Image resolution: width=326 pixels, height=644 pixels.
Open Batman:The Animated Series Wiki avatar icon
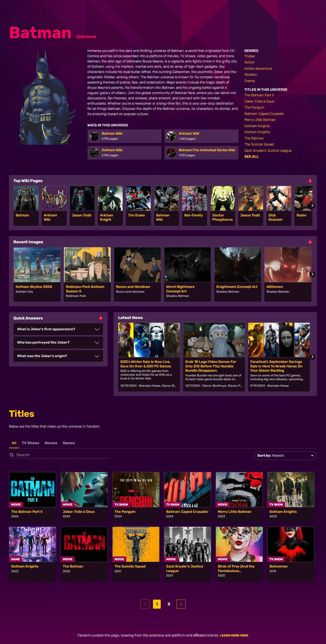pyautogui.click(x=171, y=153)
